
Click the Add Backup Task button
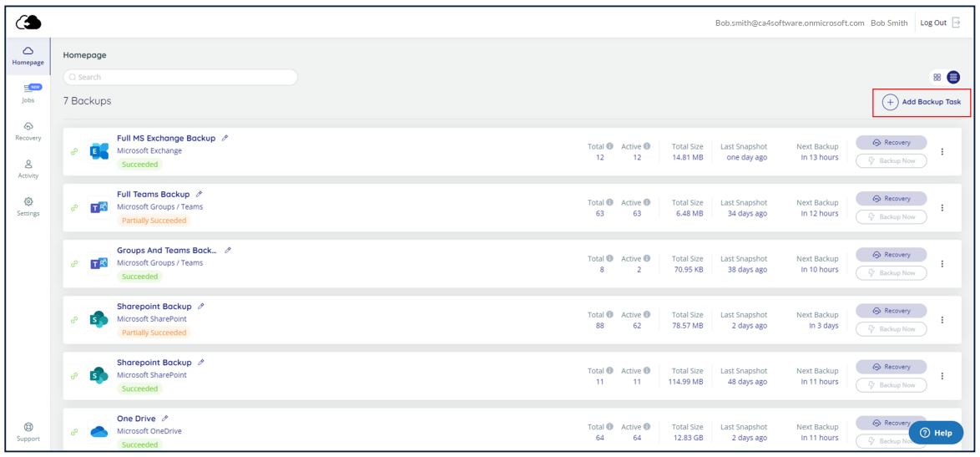tap(922, 102)
